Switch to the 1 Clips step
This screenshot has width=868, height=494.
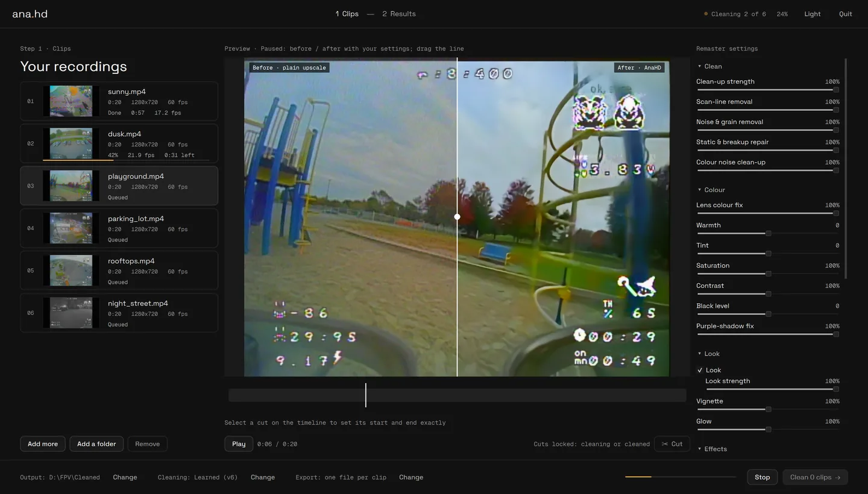tap(347, 14)
